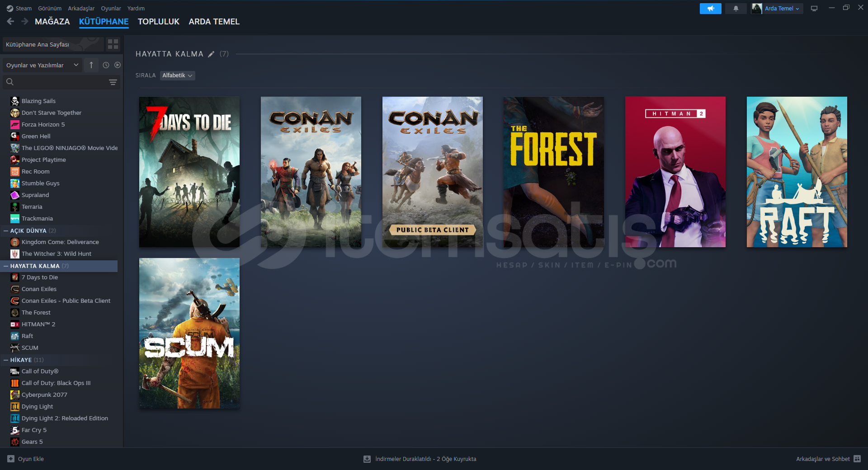
Task: Open the Arda Temel account dropdown
Action: pyautogui.click(x=782, y=9)
